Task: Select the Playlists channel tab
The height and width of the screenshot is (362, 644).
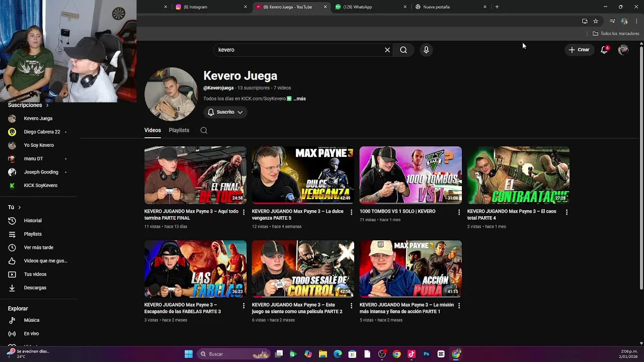Action: pos(179,130)
